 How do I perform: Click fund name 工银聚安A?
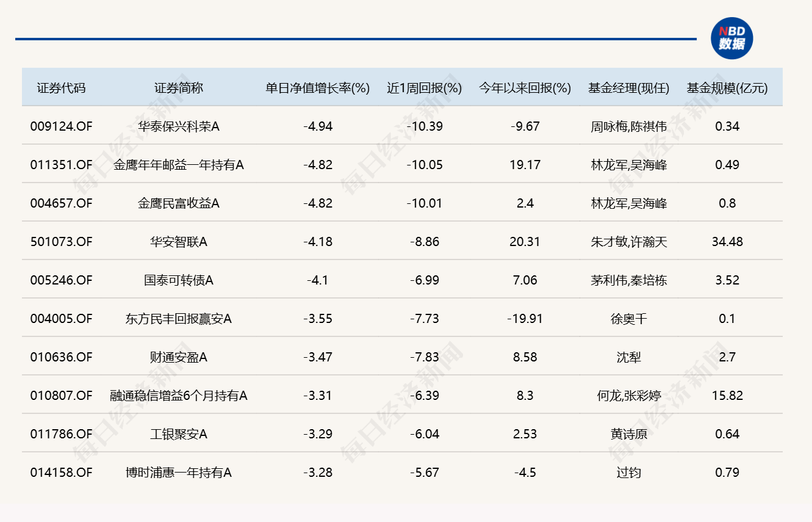pos(179,434)
